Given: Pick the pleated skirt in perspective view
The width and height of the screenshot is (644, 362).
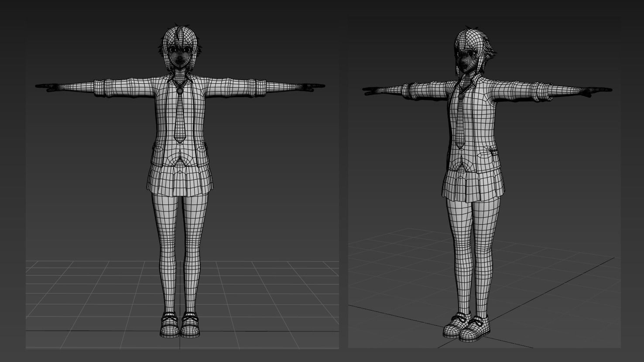Looking at the screenshot, I should [x=473, y=186].
